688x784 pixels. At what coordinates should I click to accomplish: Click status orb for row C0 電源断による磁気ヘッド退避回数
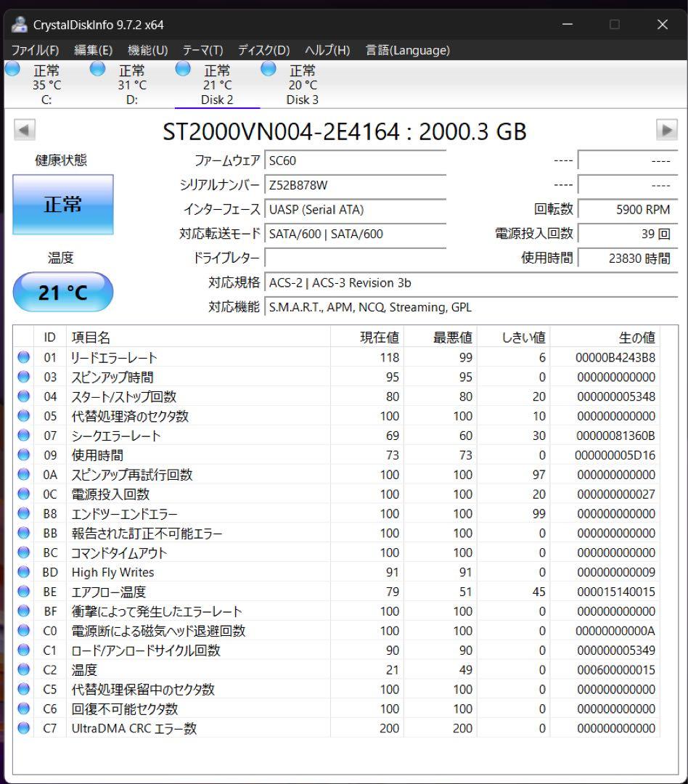[x=23, y=630]
